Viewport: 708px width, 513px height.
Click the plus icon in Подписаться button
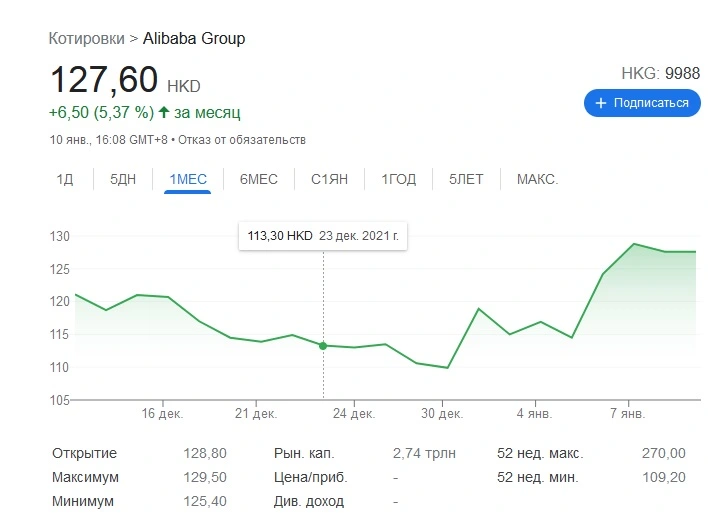601,103
